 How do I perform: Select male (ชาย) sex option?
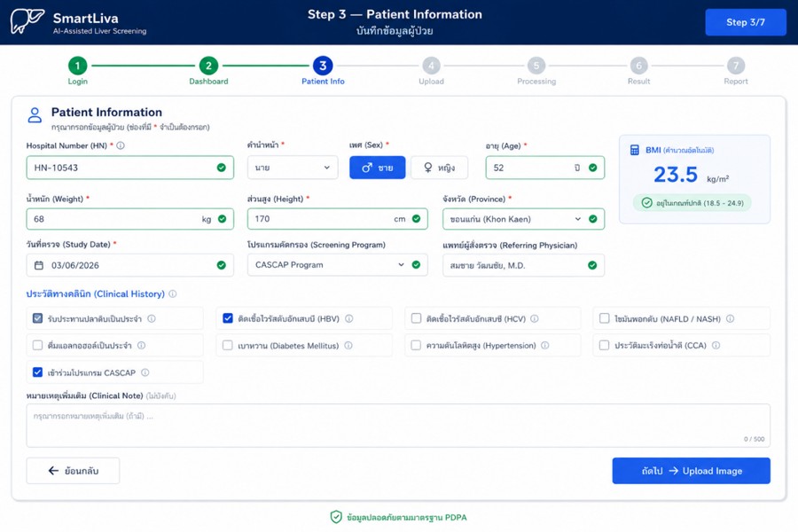coord(377,168)
